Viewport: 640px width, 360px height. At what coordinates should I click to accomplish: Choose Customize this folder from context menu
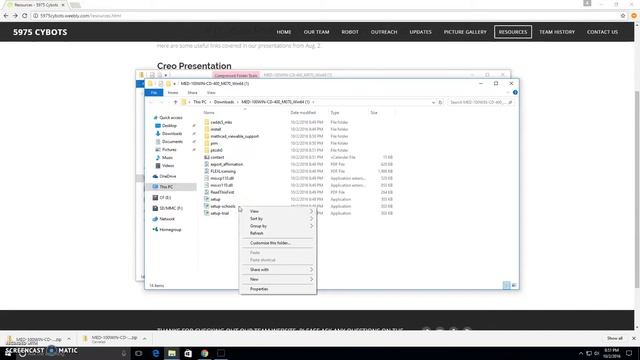click(278, 243)
